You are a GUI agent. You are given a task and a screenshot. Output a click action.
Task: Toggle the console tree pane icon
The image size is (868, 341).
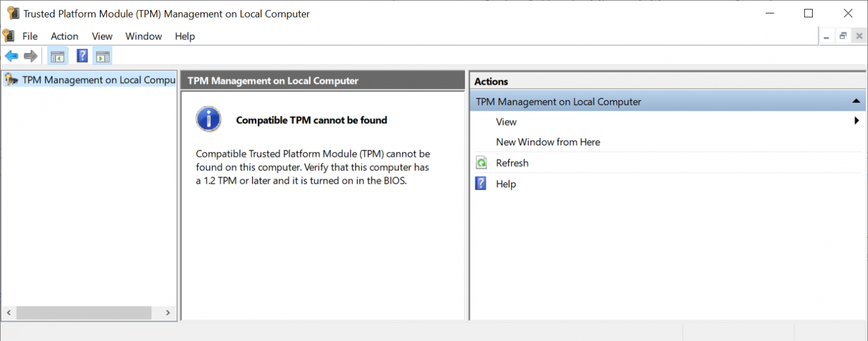(x=57, y=55)
